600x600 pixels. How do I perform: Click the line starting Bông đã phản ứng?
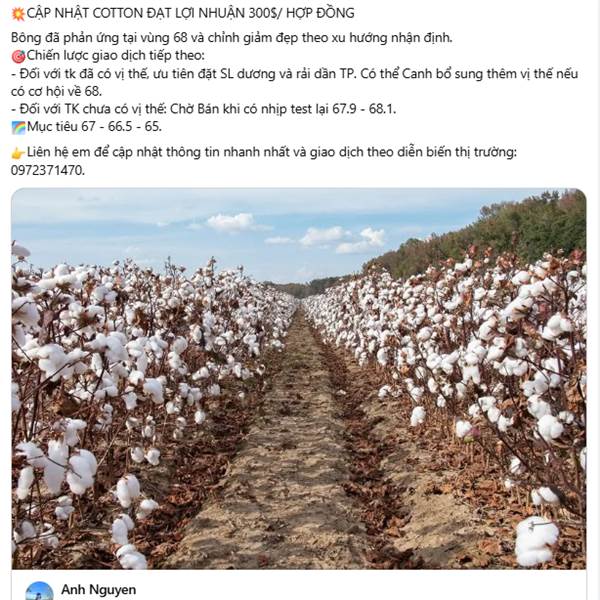[x=232, y=38]
